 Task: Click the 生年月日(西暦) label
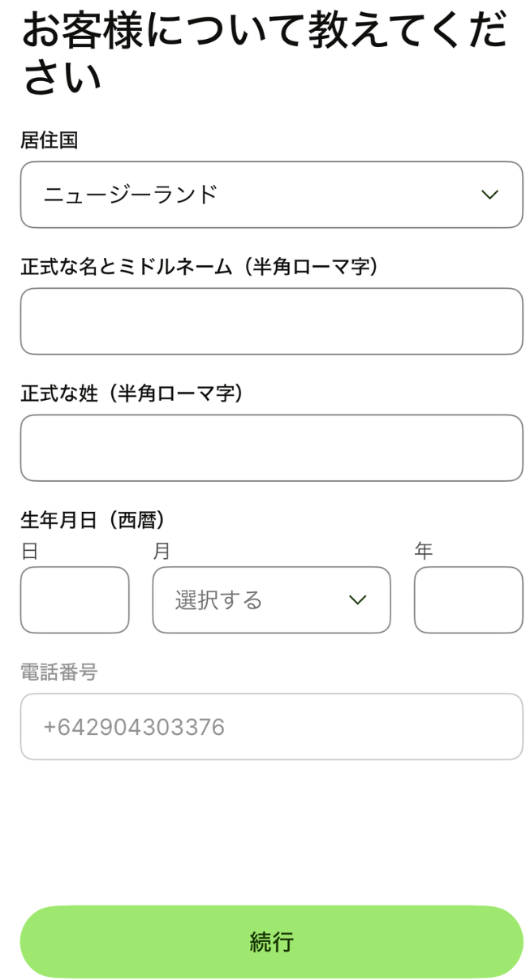point(93,520)
